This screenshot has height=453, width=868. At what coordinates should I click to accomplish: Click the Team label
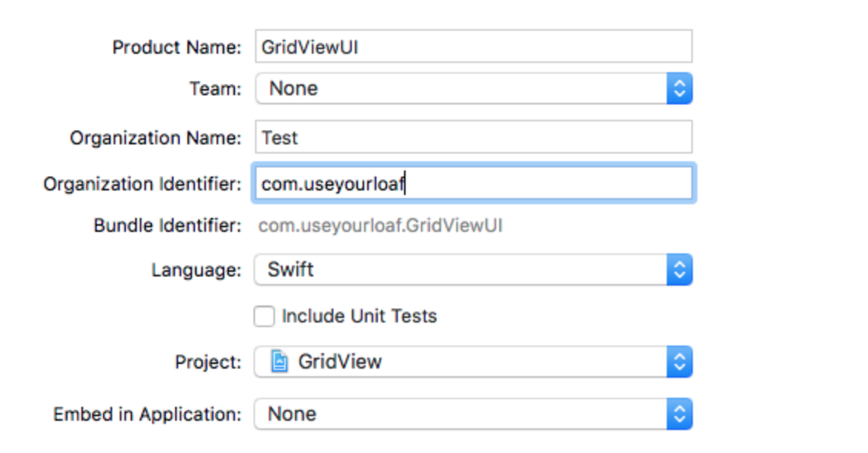coord(215,89)
